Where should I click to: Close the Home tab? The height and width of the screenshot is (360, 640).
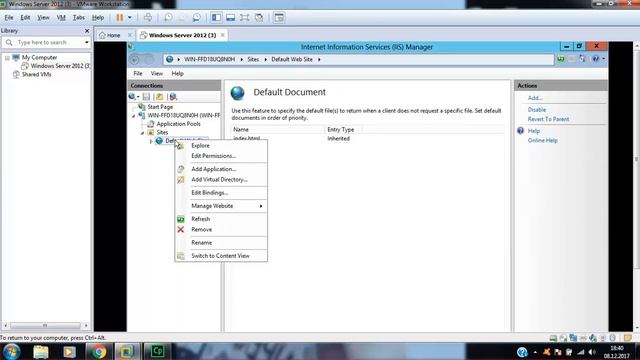click(x=130, y=35)
